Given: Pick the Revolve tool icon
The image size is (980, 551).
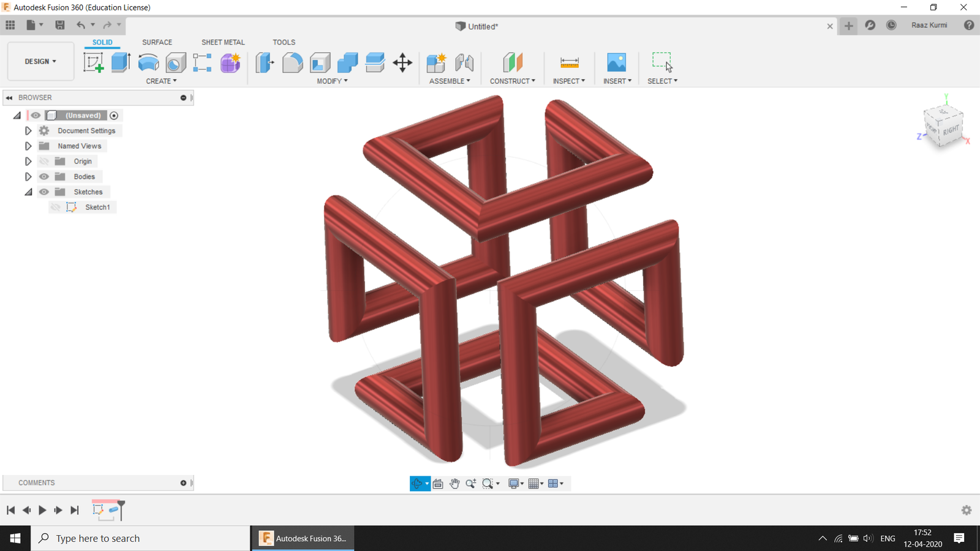Looking at the screenshot, I should (148, 62).
